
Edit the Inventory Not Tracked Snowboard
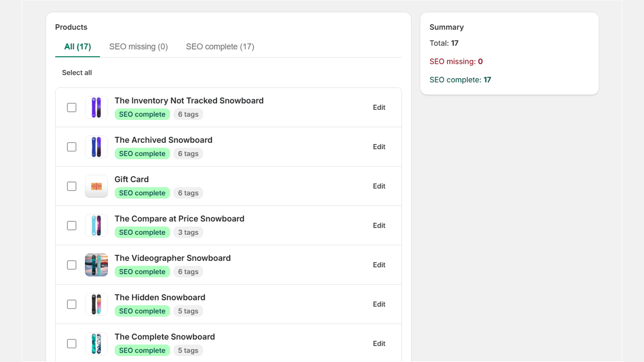coord(379,107)
